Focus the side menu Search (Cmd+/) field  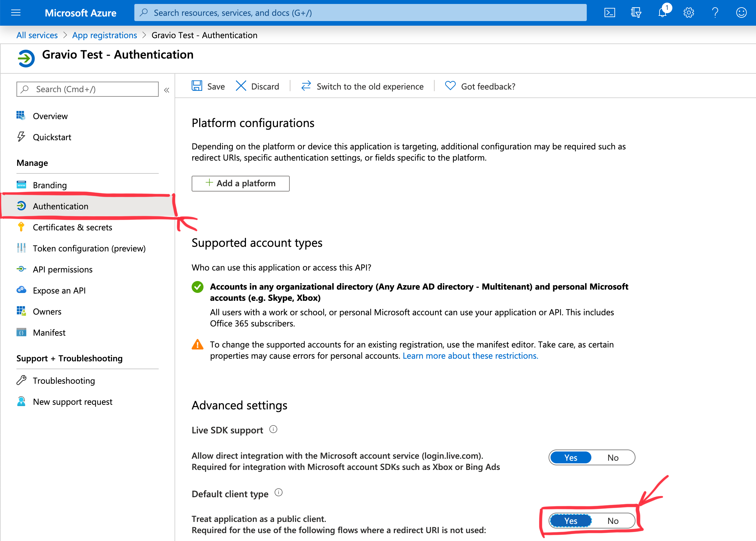click(87, 89)
